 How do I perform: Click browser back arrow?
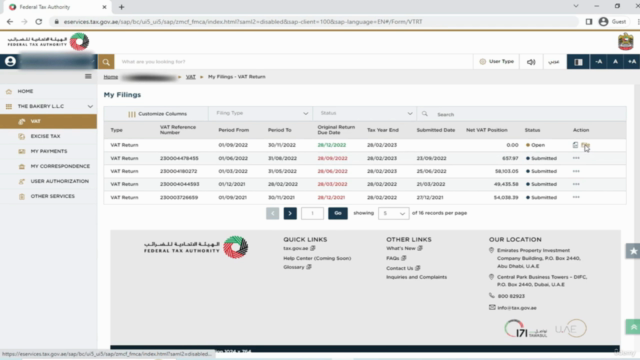click(x=10, y=22)
